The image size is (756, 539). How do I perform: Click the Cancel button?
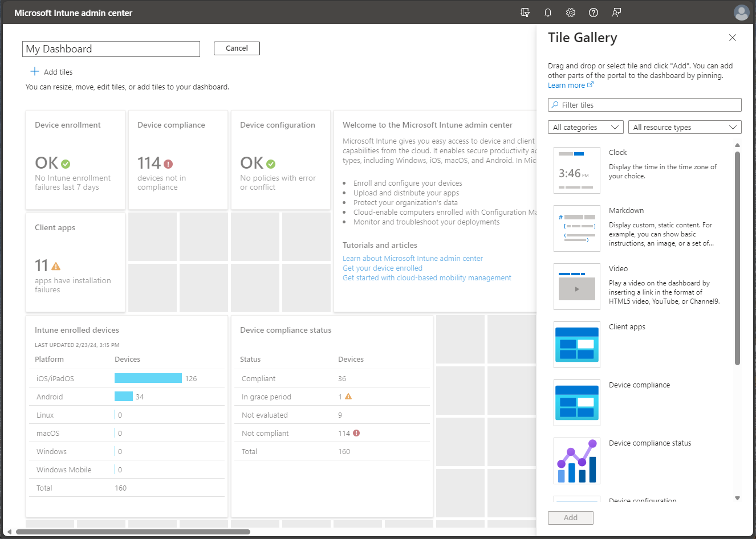(x=237, y=48)
